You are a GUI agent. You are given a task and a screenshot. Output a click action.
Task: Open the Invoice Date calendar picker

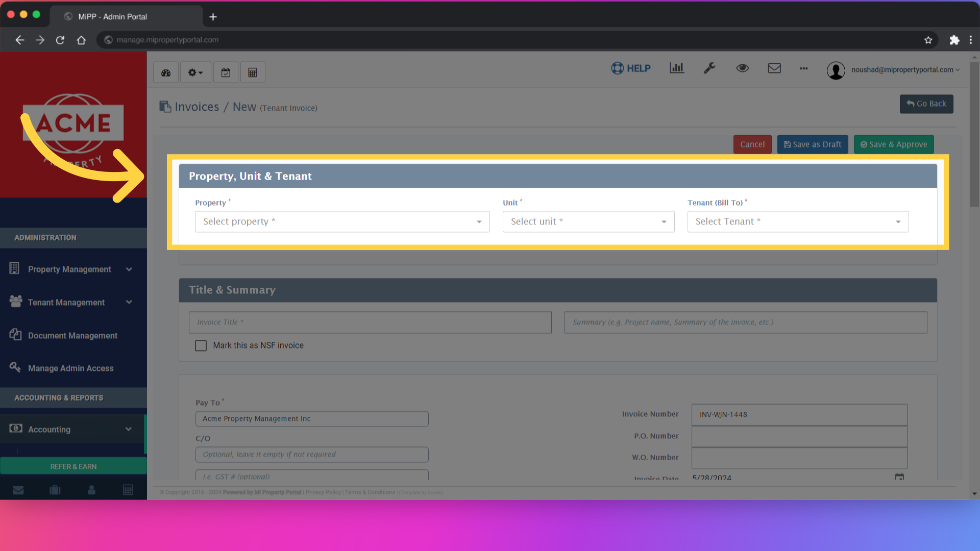pyautogui.click(x=899, y=478)
